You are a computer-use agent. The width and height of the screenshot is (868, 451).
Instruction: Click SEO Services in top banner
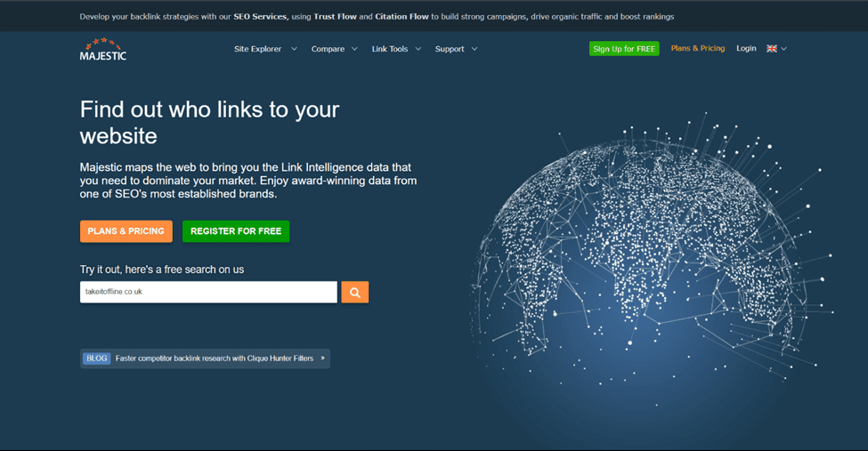pyautogui.click(x=260, y=17)
